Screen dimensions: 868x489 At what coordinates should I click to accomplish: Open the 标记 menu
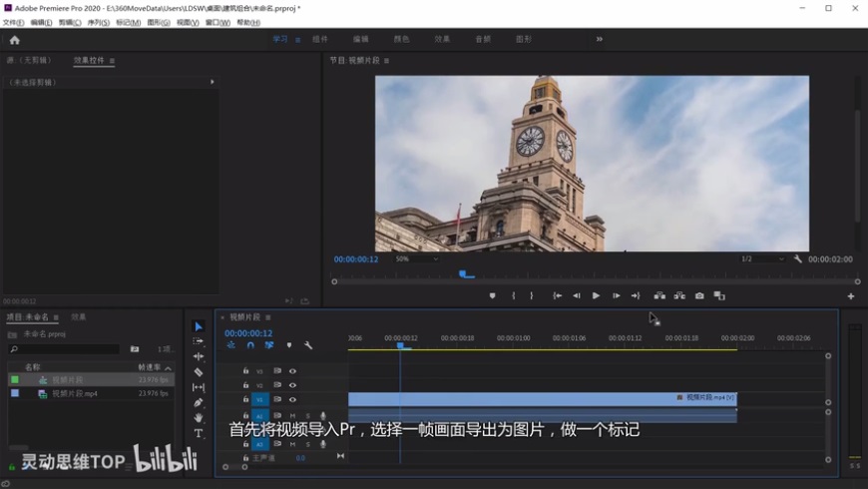click(128, 23)
